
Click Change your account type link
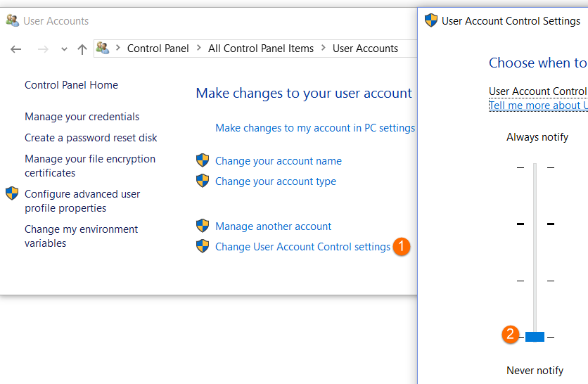tap(276, 181)
